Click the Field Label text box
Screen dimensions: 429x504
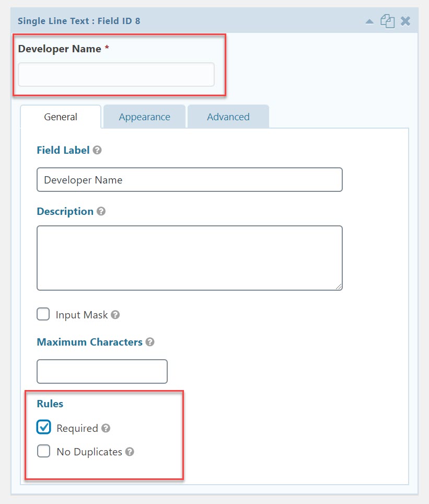pyautogui.click(x=190, y=180)
